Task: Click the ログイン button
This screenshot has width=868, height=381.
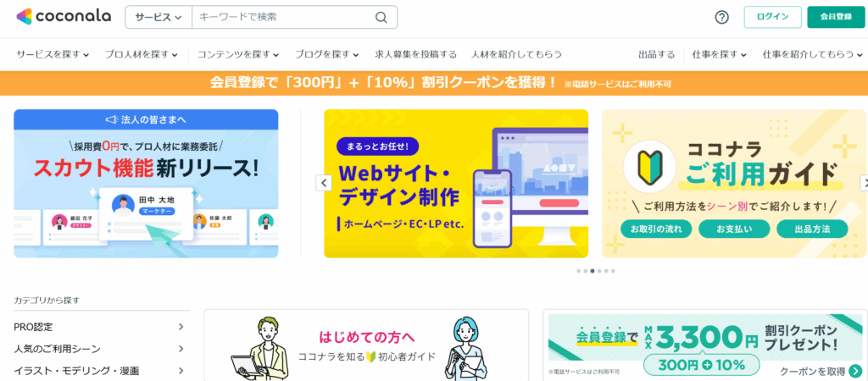Action: coord(773,17)
